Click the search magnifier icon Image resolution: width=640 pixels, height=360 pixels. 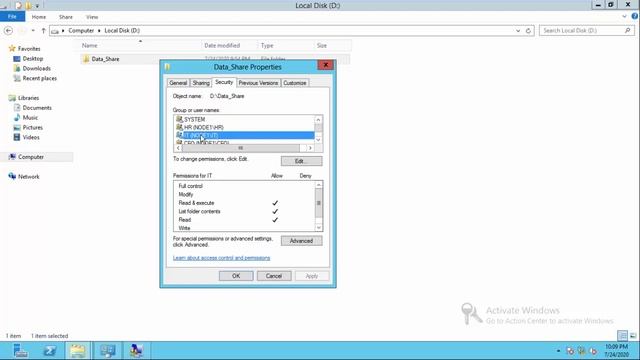(x=628, y=31)
